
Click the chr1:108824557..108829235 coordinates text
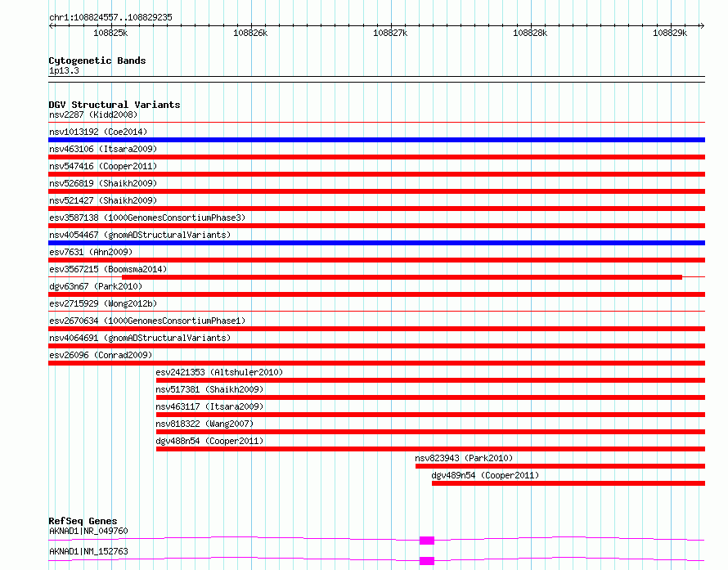point(110,17)
